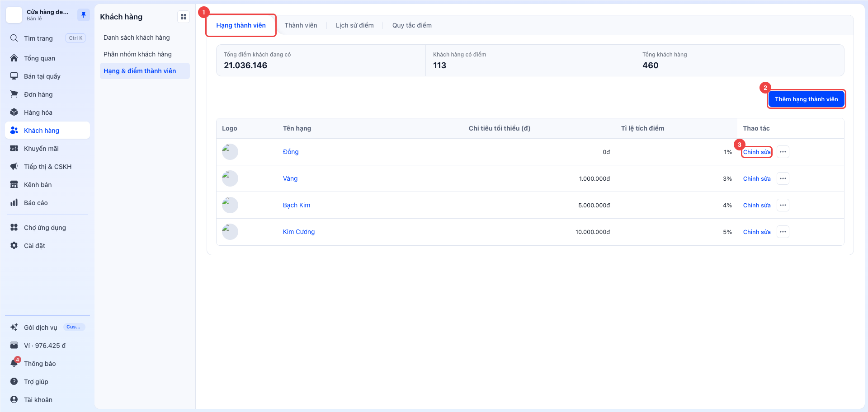This screenshot has height=412, width=868.
Task: Open the Kim Cương rank name link
Action: click(x=299, y=232)
